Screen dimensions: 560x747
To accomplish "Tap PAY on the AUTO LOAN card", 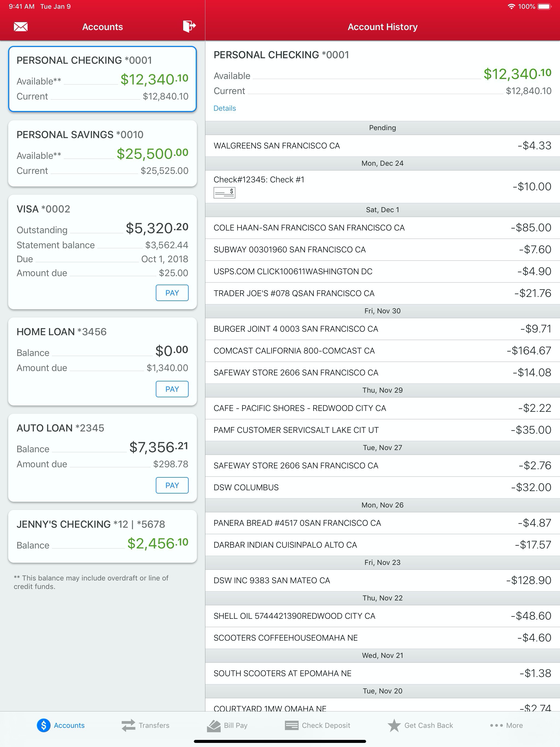I will tap(172, 485).
